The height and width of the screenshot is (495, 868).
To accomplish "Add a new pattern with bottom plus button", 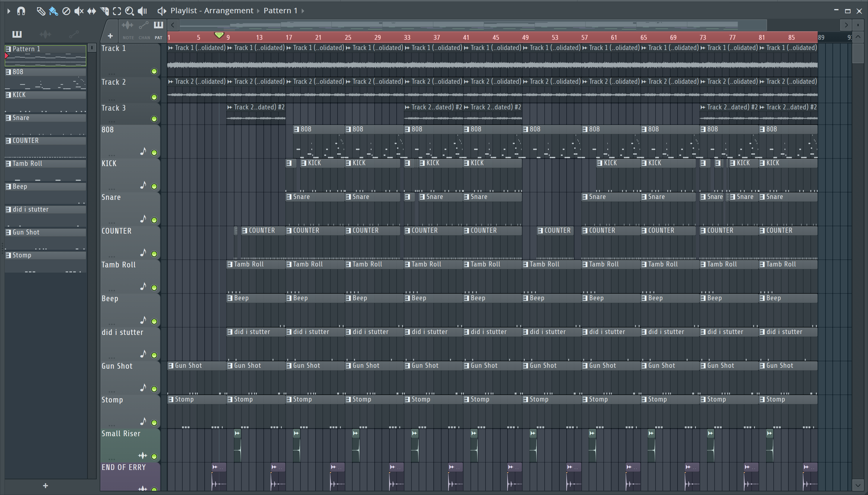I will [46, 485].
